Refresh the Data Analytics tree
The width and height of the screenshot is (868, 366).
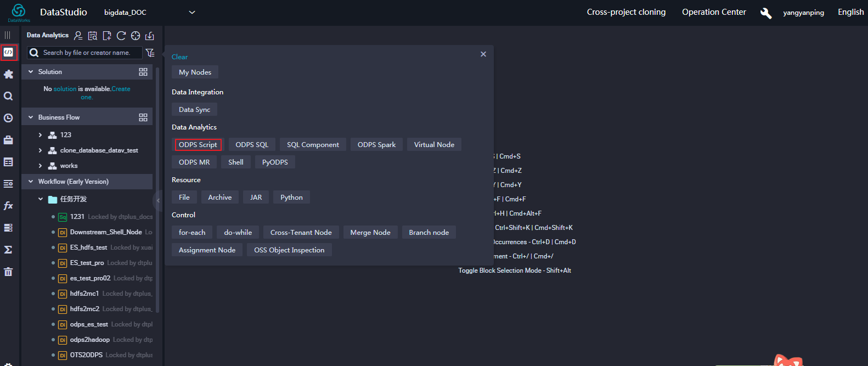(121, 36)
